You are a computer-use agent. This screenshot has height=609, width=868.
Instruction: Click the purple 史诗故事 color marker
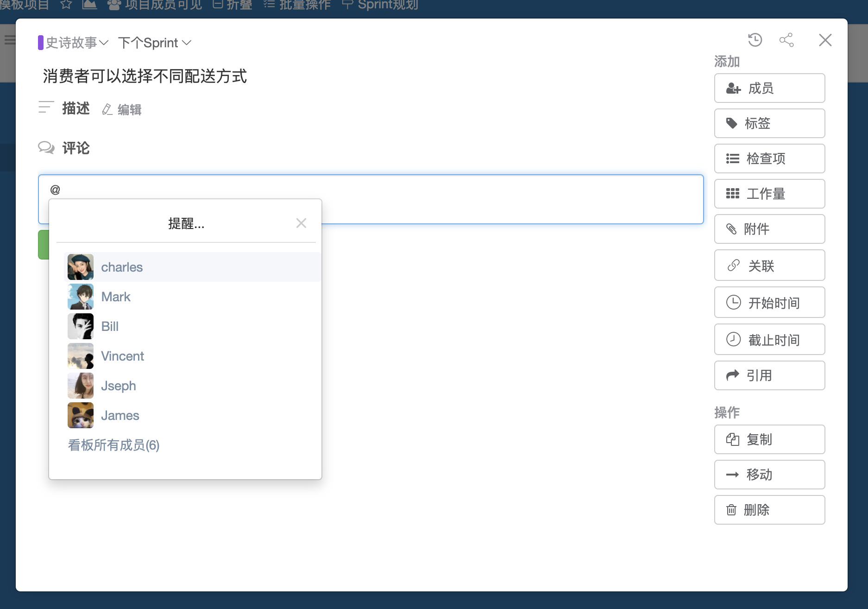pyautogui.click(x=41, y=43)
